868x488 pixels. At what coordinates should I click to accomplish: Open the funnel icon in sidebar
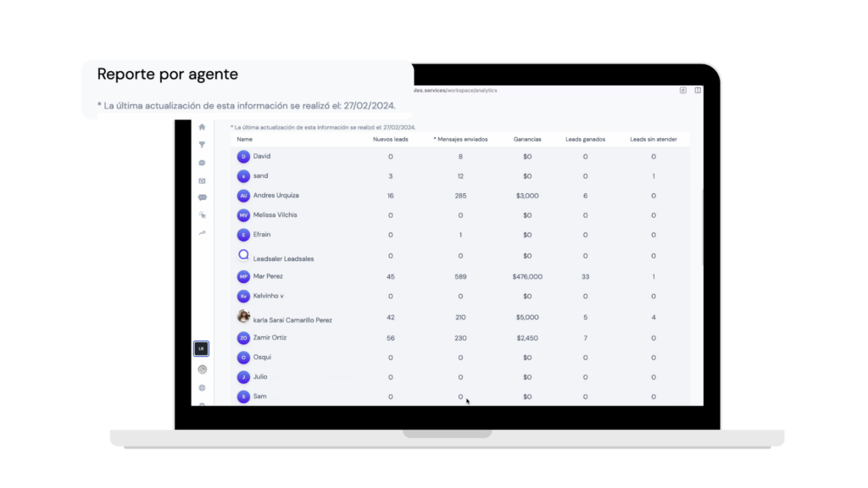click(202, 145)
